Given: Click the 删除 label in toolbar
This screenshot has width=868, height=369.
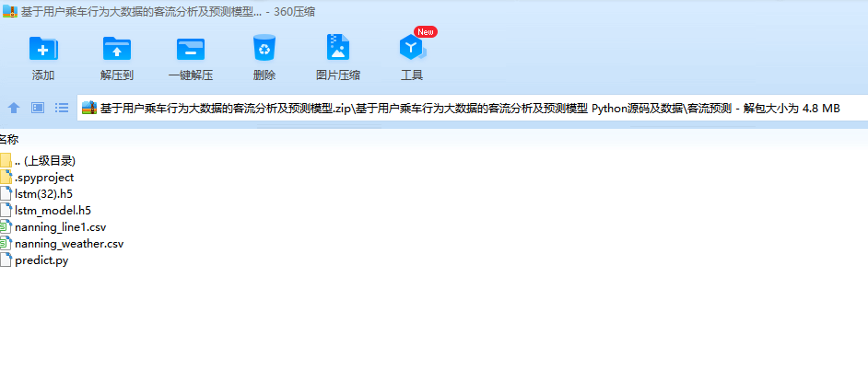Looking at the screenshot, I should (264, 75).
